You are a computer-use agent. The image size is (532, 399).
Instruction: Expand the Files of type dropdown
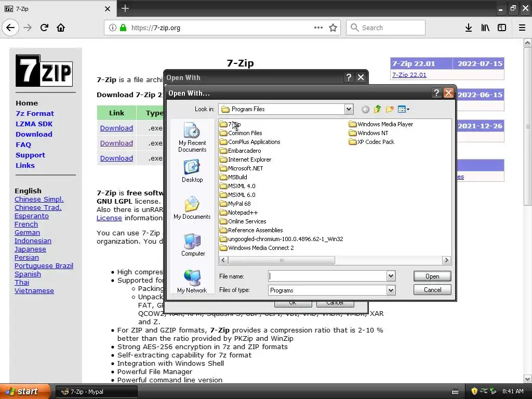click(x=391, y=290)
